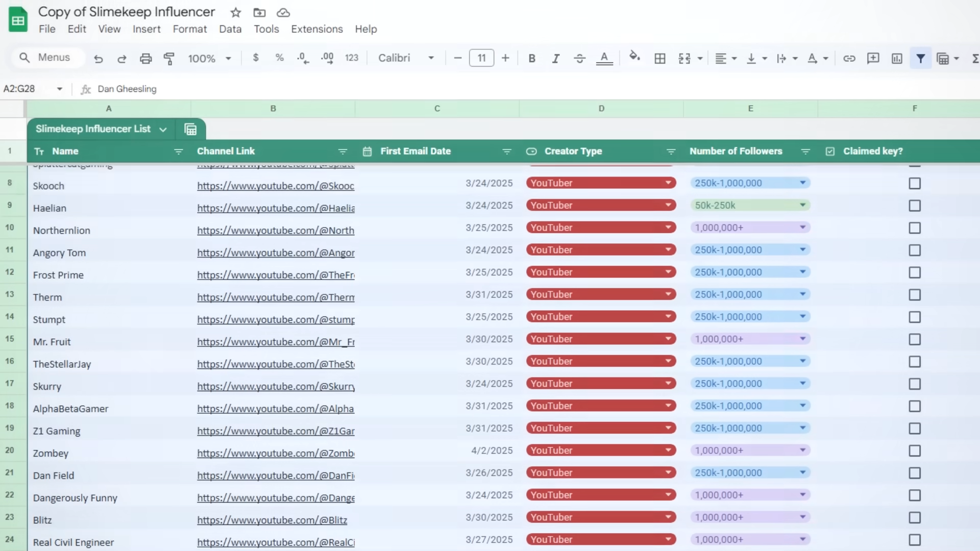Open the Calibri font dropdown
Image resolution: width=980 pixels, height=551 pixels.
[x=406, y=58]
